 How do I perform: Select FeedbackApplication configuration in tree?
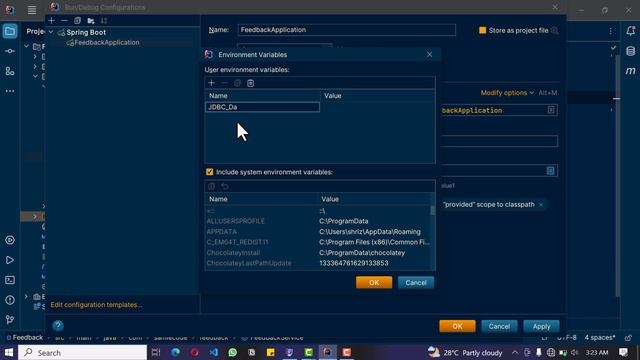coord(107,42)
